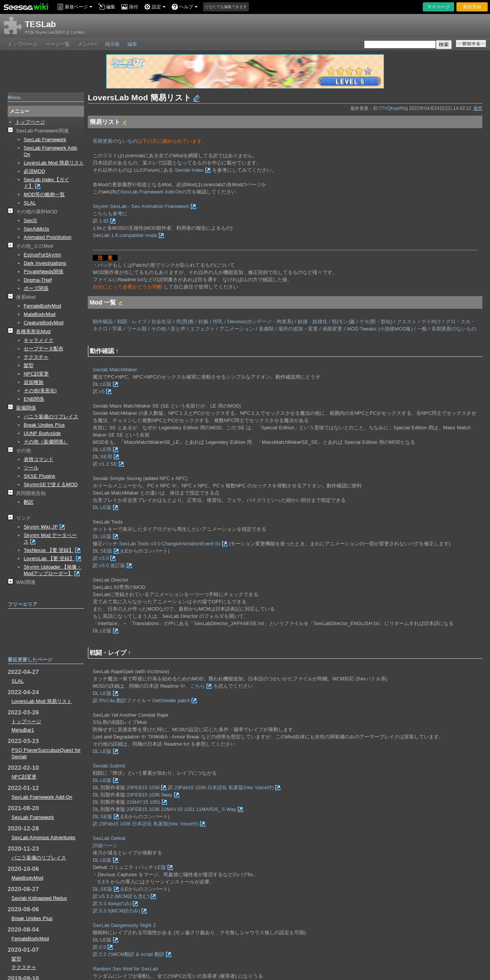Open sidebar link Animated Prostitution
490x980 pixels.
47,237
